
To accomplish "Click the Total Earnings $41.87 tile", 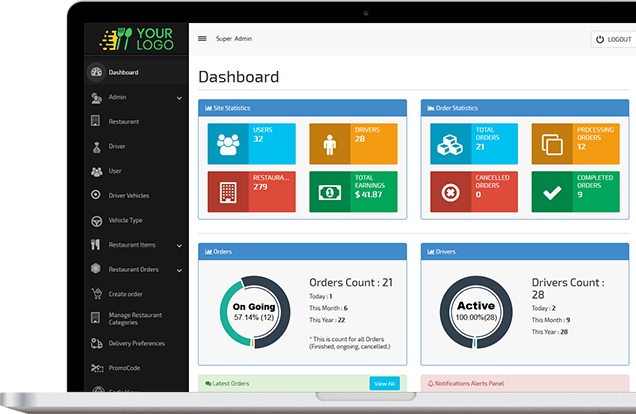I will (353, 192).
